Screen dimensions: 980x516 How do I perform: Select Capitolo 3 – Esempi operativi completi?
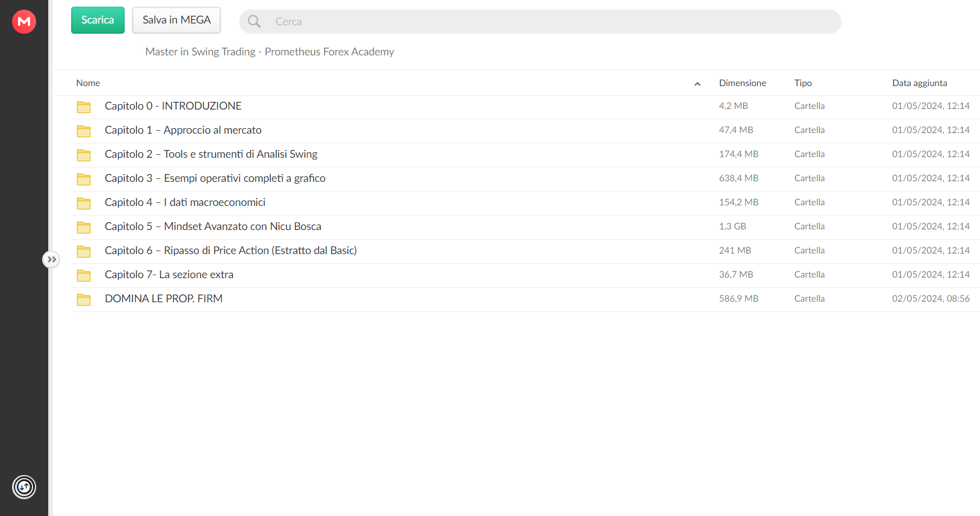click(215, 178)
